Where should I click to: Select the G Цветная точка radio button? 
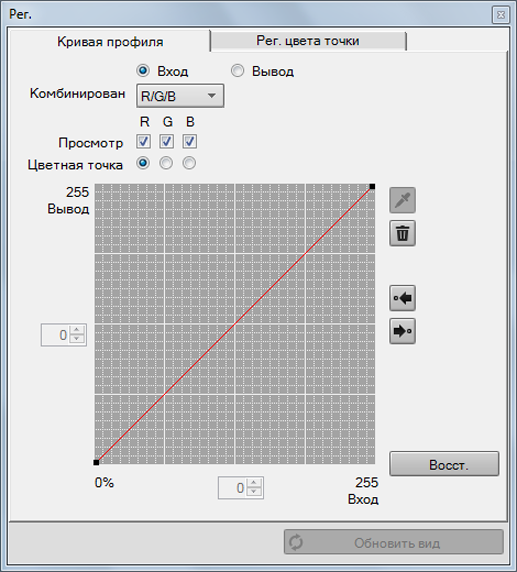click(x=166, y=163)
